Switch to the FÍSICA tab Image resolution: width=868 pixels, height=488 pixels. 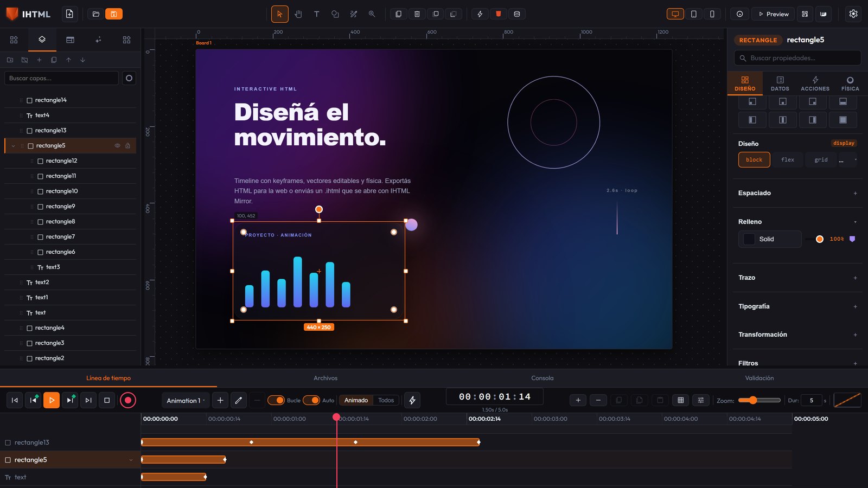[850, 84]
